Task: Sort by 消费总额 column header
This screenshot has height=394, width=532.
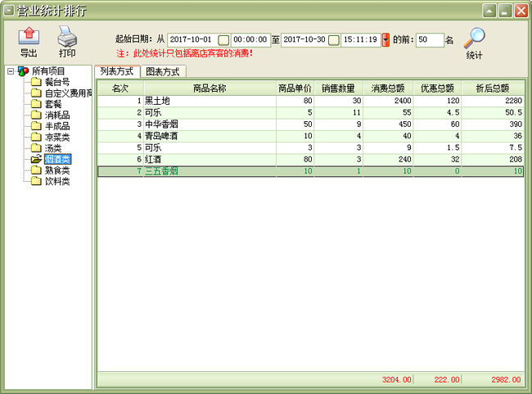Action: tap(390, 88)
